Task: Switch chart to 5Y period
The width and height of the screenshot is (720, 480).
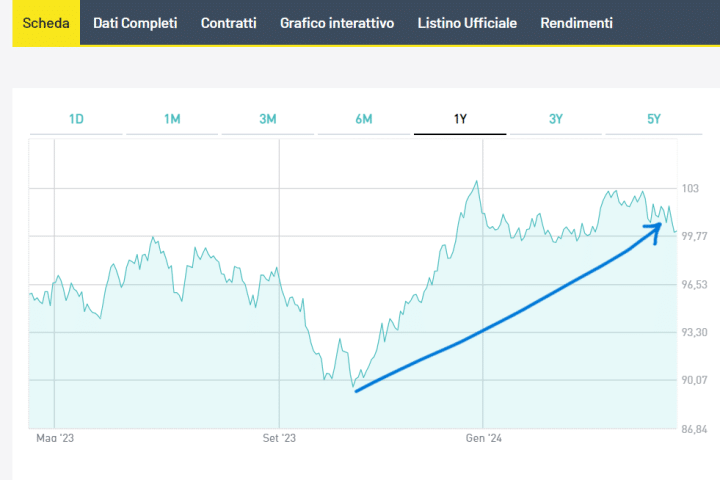Action: pyautogui.click(x=653, y=119)
